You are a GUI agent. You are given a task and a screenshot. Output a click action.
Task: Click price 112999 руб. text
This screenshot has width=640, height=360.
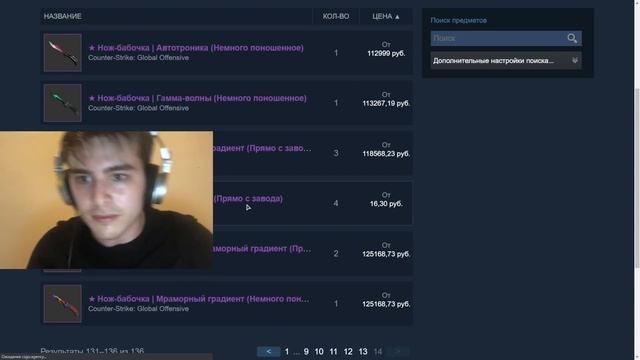(x=386, y=53)
